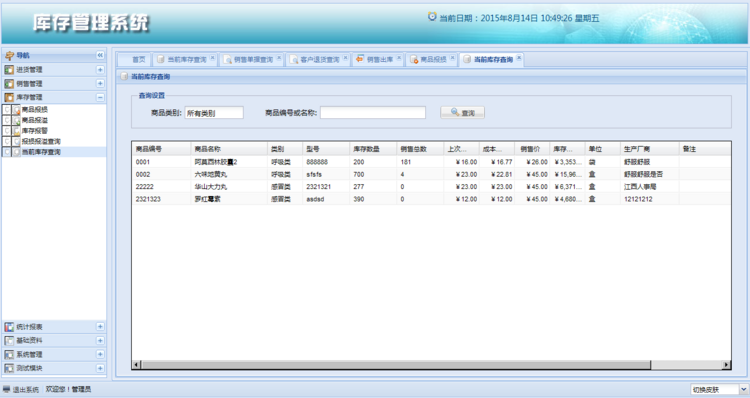Screen dimensions: 750x398
Task: Collapse the 库存管理 section
Action: (100, 97)
